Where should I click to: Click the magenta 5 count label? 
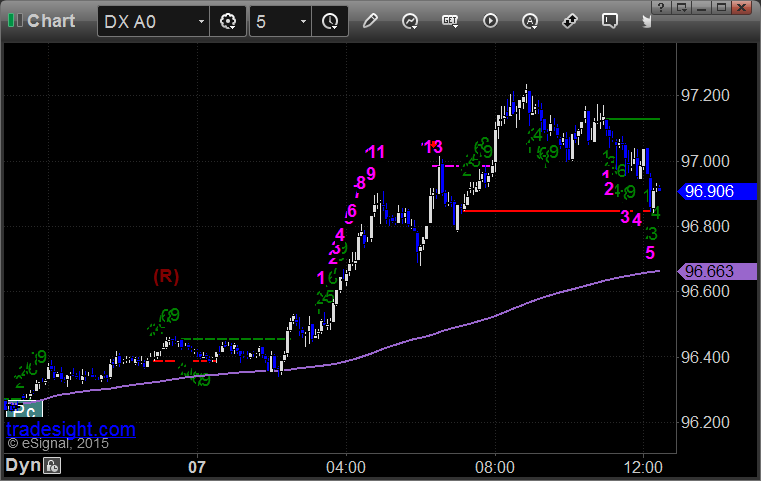tap(650, 253)
